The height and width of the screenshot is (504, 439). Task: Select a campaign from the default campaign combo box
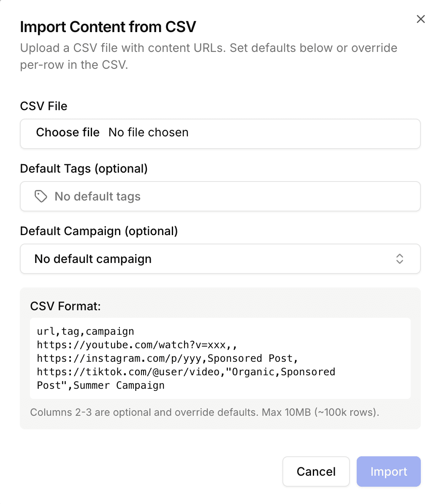(220, 259)
